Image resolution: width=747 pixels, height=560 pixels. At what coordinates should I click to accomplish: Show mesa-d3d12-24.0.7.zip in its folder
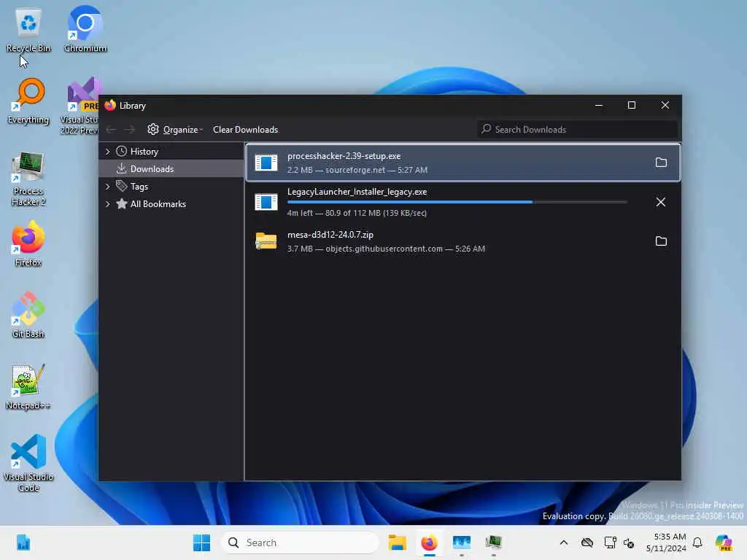pyautogui.click(x=661, y=241)
